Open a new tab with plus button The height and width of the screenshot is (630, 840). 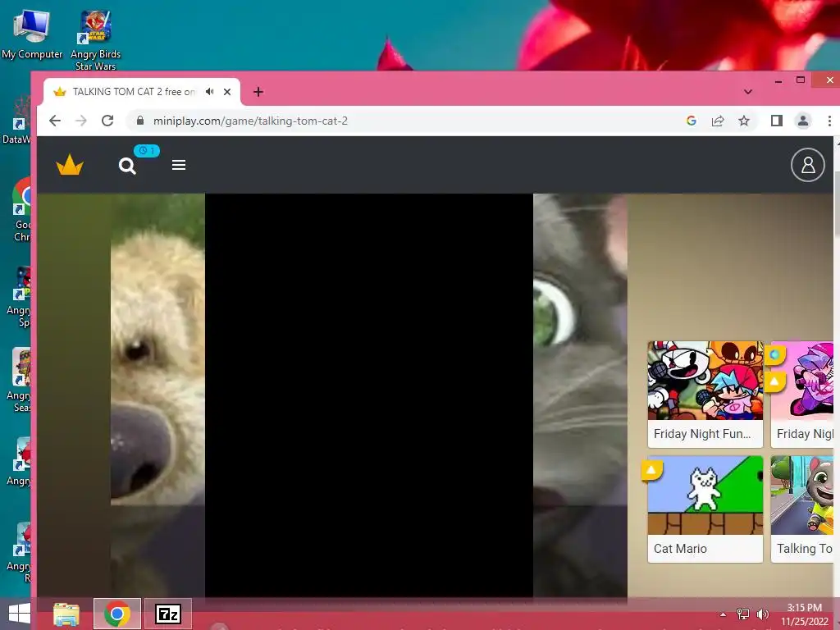[258, 92]
